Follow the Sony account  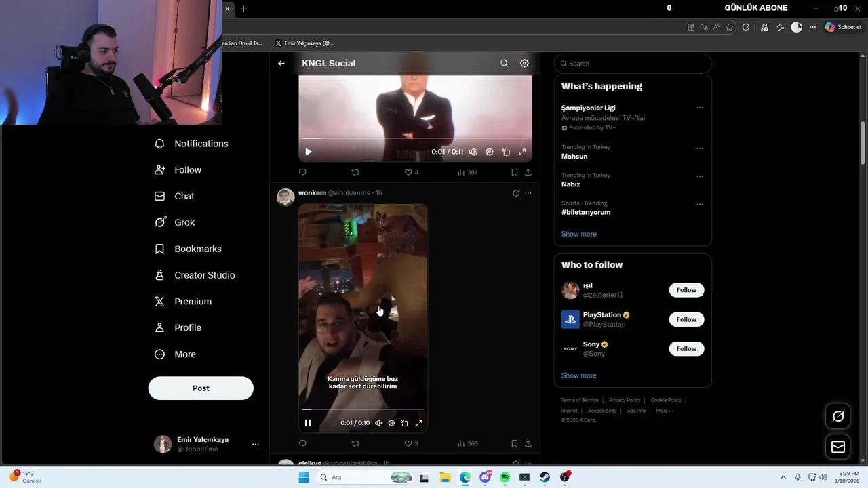pos(686,349)
